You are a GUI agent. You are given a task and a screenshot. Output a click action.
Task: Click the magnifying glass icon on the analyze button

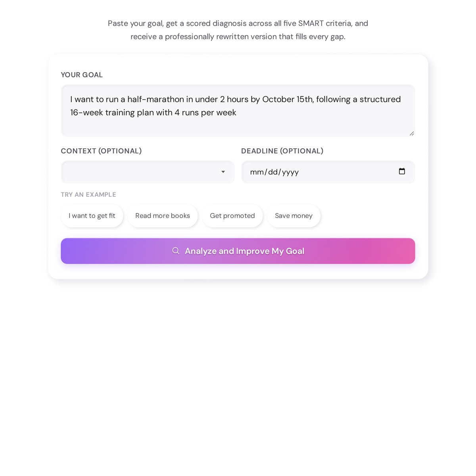176,251
